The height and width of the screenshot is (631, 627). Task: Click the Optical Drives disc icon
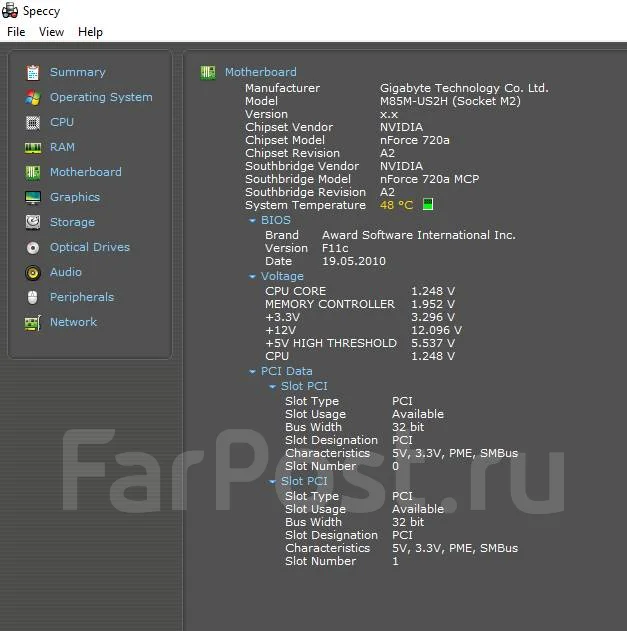(33, 247)
